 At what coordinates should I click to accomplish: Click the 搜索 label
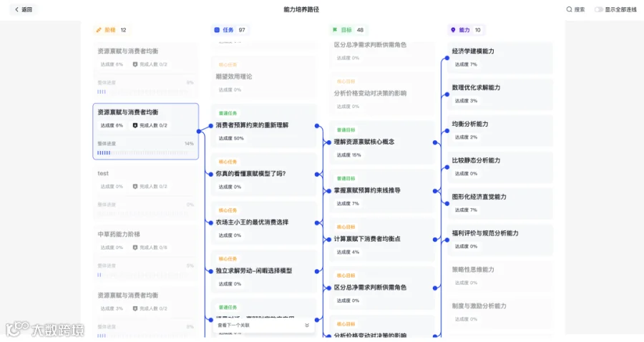point(580,9)
